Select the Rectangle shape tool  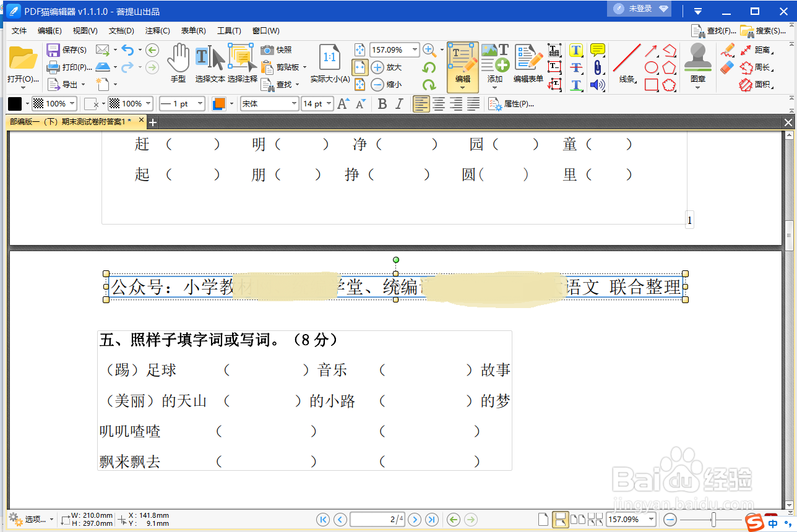click(651, 85)
